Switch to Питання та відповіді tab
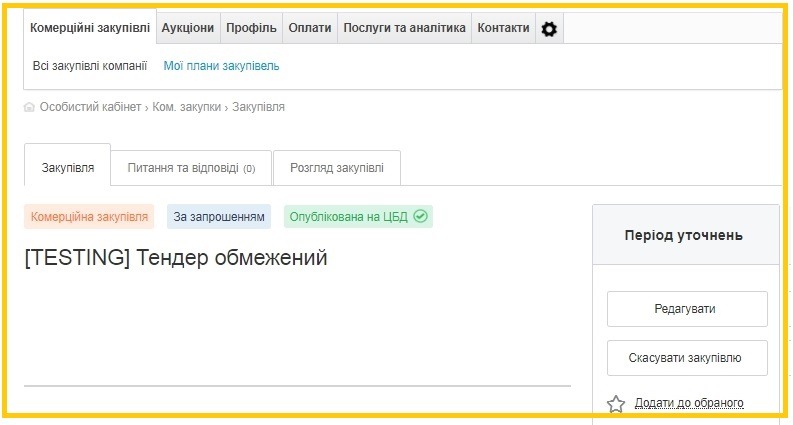793x425 pixels. [x=191, y=168]
